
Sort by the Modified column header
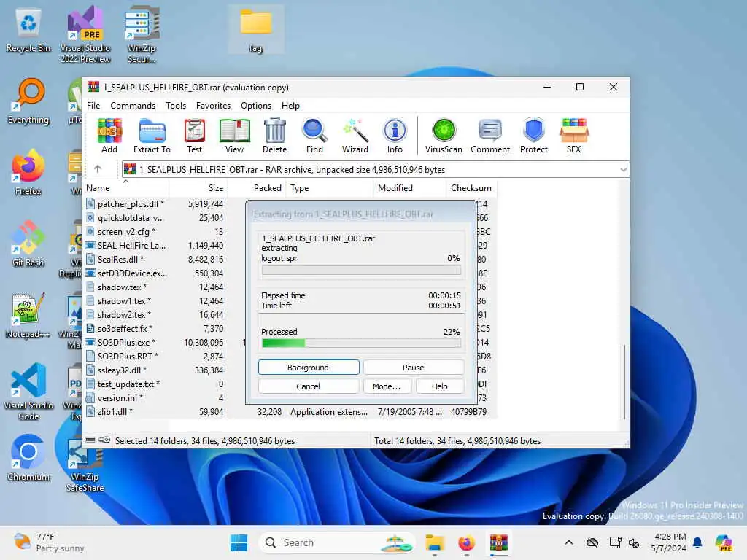(x=410, y=188)
